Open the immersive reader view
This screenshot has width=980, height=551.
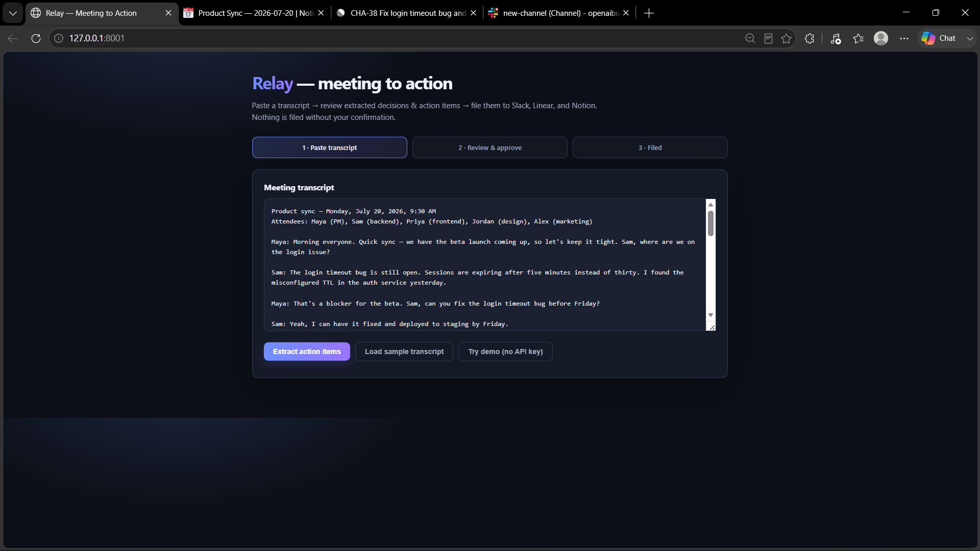[x=768, y=38]
